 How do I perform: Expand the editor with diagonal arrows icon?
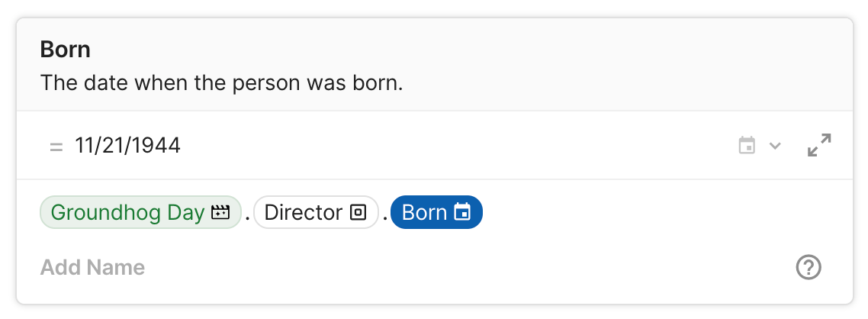click(x=819, y=145)
